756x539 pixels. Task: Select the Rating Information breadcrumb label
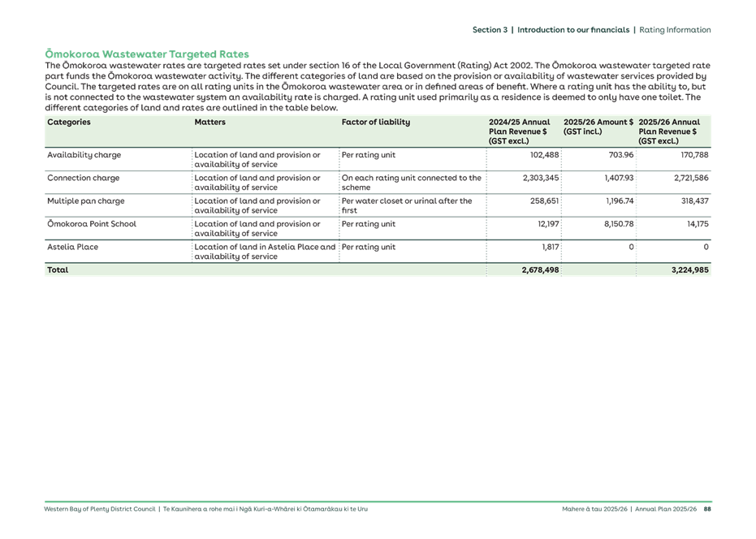tap(674, 28)
